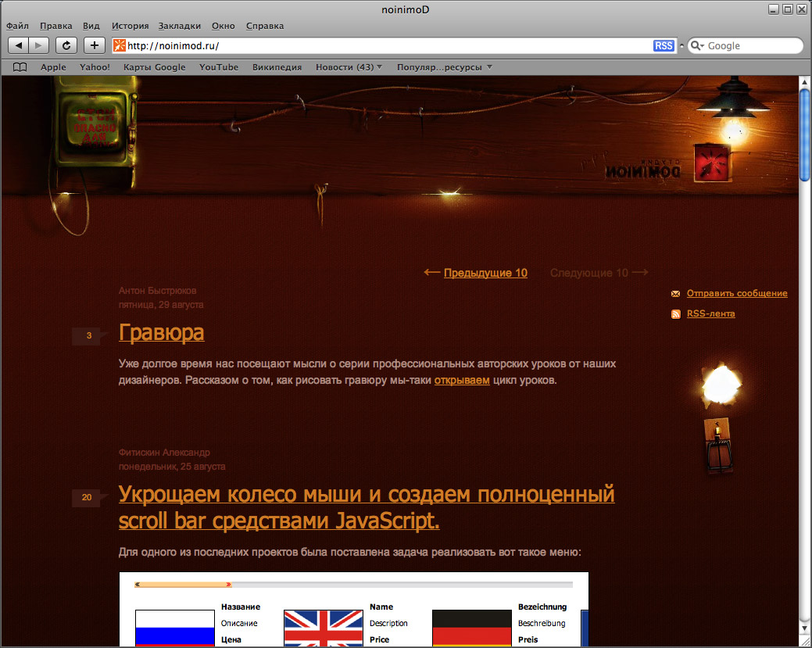This screenshot has height=648, width=812.
Task: Click the German flag thumbnail
Action: [472, 628]
